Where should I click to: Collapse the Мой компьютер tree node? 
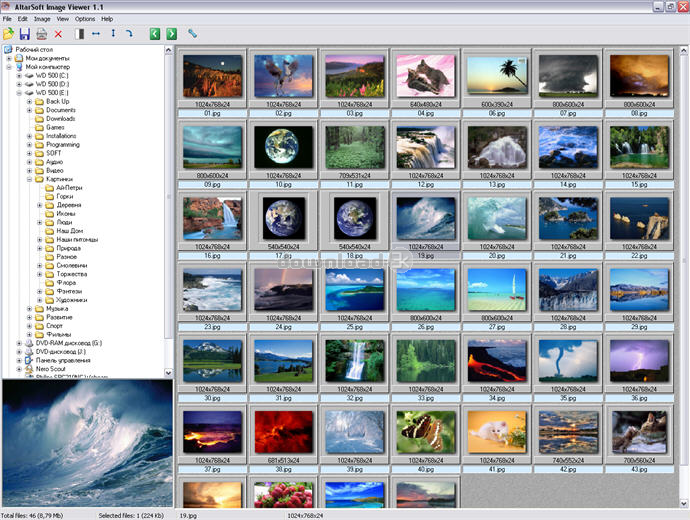tap(9, 67)
